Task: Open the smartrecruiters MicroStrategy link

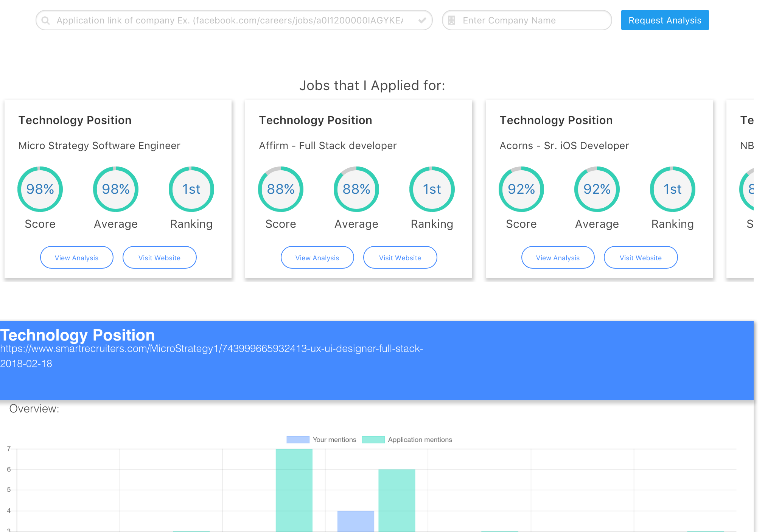Action: coord(211,348)
